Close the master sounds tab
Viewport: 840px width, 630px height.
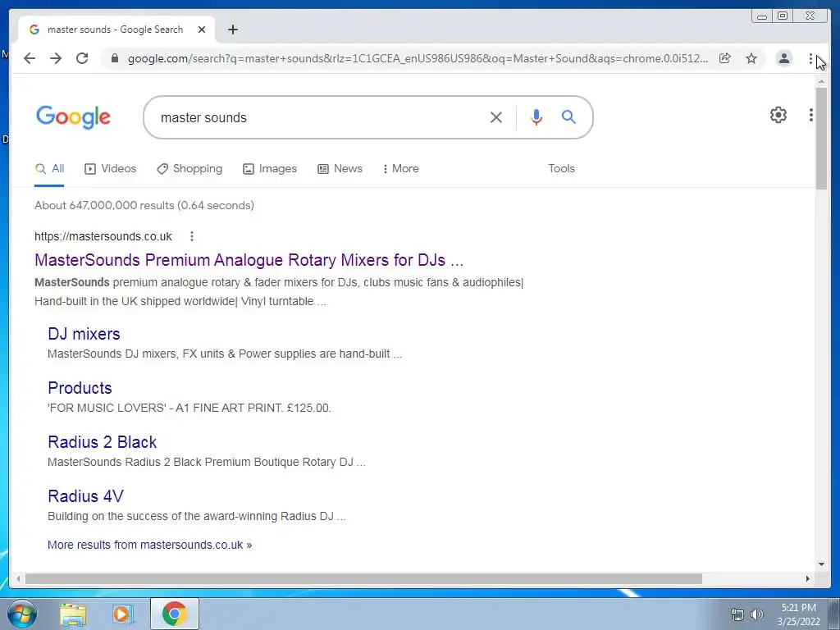(x=202, y=30)
